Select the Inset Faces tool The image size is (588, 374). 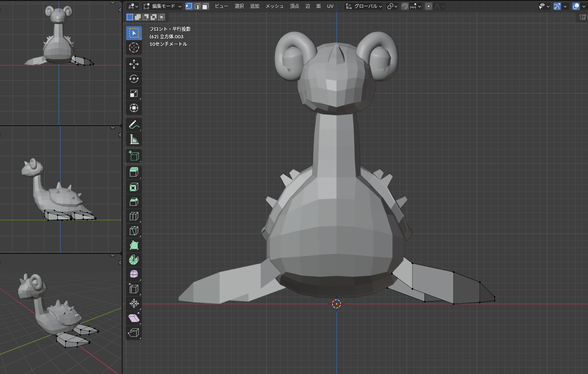(x=134, y=187)
